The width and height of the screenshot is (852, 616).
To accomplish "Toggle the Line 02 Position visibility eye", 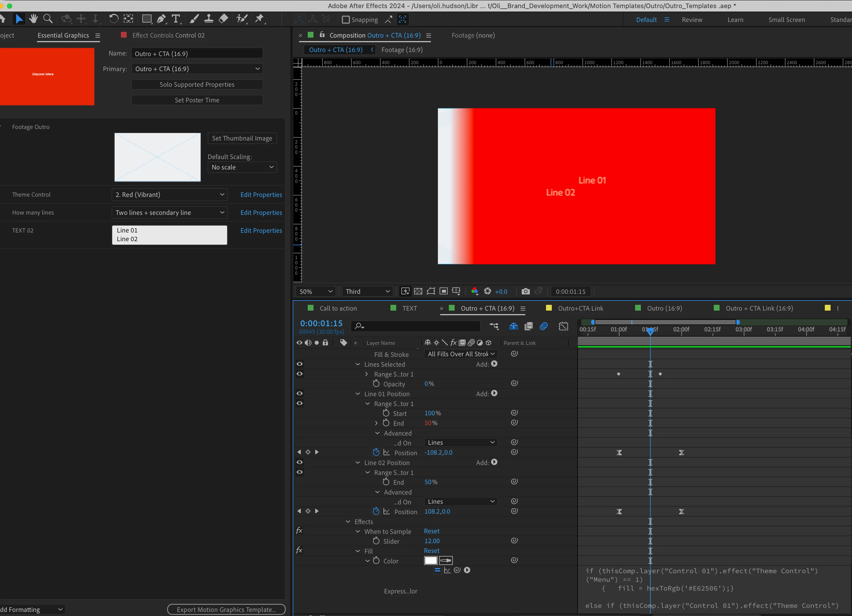I will coord(299,462).
